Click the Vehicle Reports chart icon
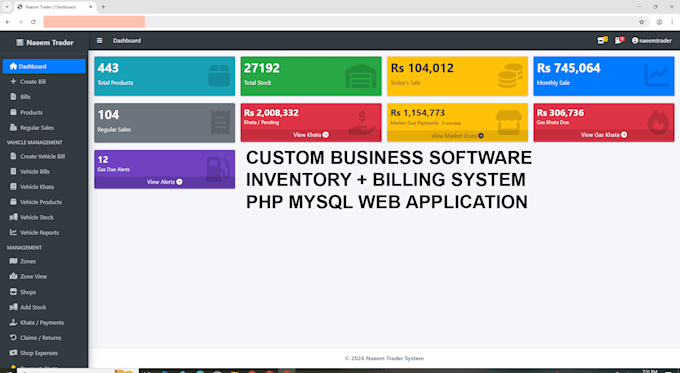The height and width of the screenshot is (373, 680). pyautogui.click(x=13, y=232)
